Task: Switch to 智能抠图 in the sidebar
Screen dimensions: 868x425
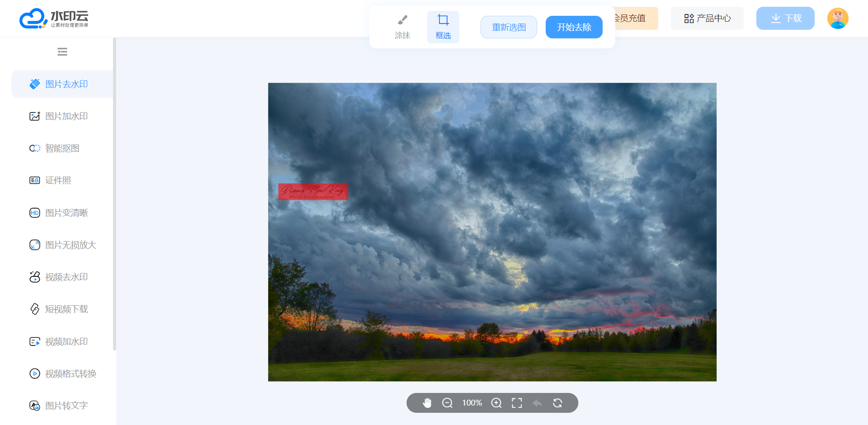Action: [62, 148]
